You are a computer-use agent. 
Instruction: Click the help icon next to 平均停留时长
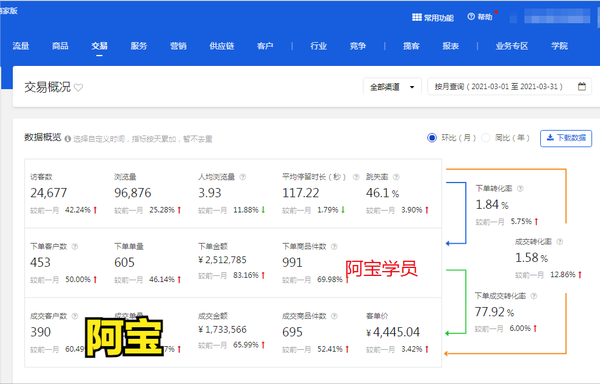tap(356, 177)
